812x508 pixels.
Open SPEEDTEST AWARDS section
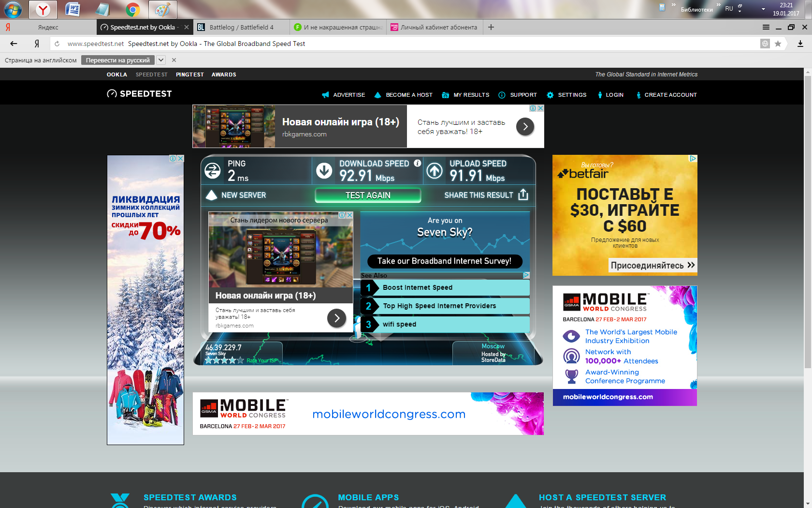(190, 497)
